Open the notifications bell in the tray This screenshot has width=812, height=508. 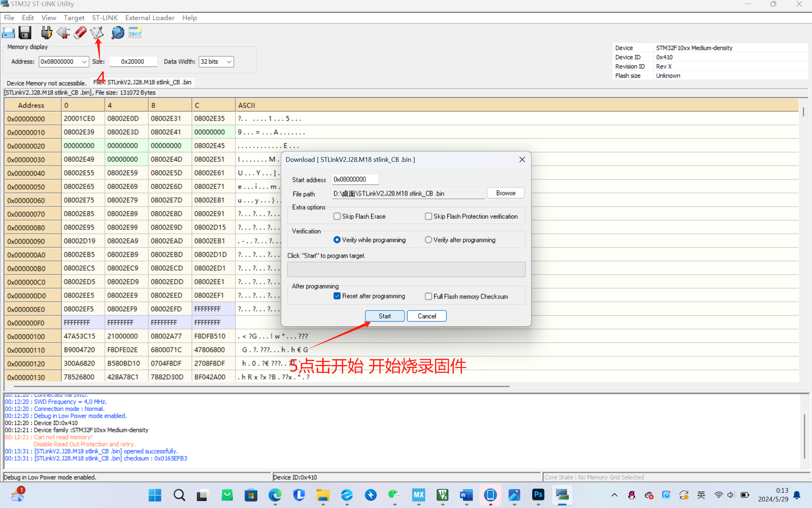click(797, 495)
